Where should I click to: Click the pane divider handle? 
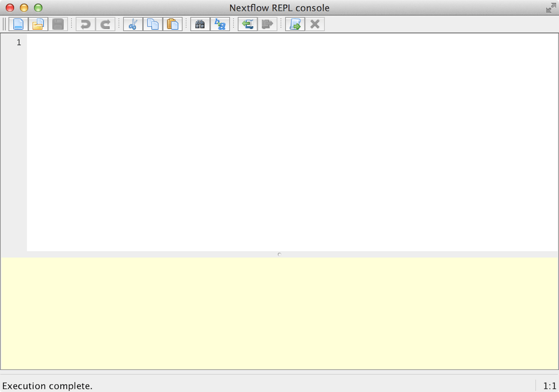[x=279, y=254]
